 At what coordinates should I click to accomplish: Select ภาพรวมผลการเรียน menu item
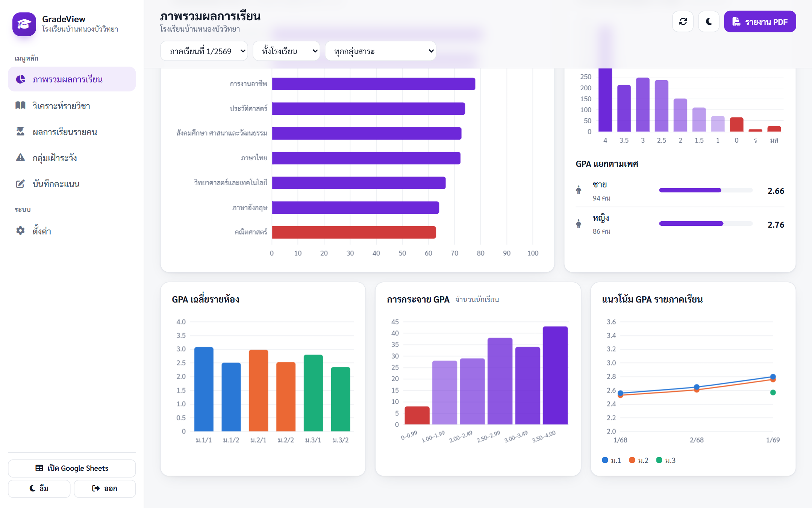click(72, 79)
